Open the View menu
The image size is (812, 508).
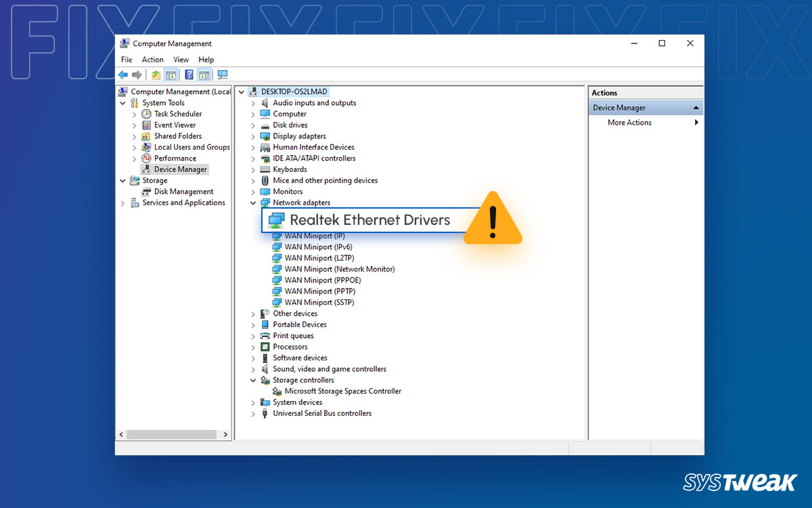tap(181, 59)
